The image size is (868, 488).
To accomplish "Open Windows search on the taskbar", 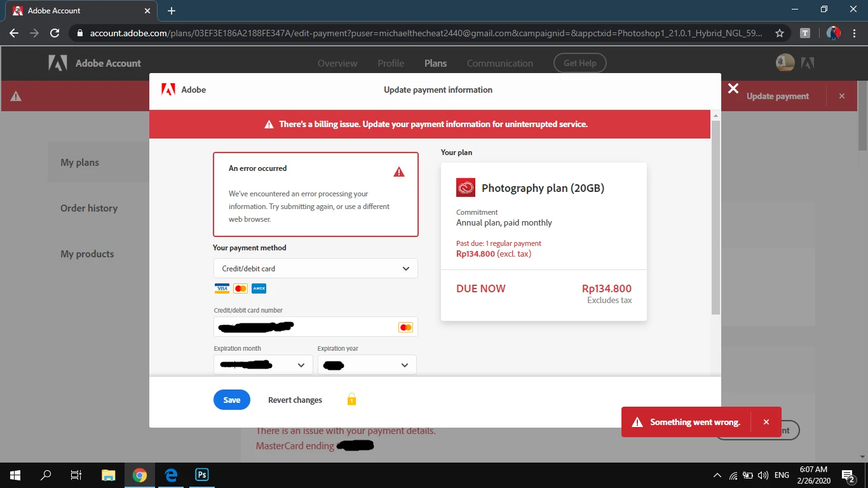I will point(46,475).
